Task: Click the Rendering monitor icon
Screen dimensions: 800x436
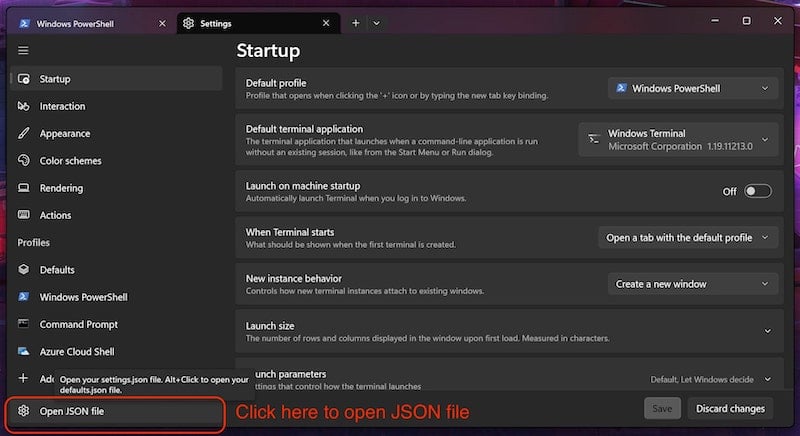Action: 23,188
